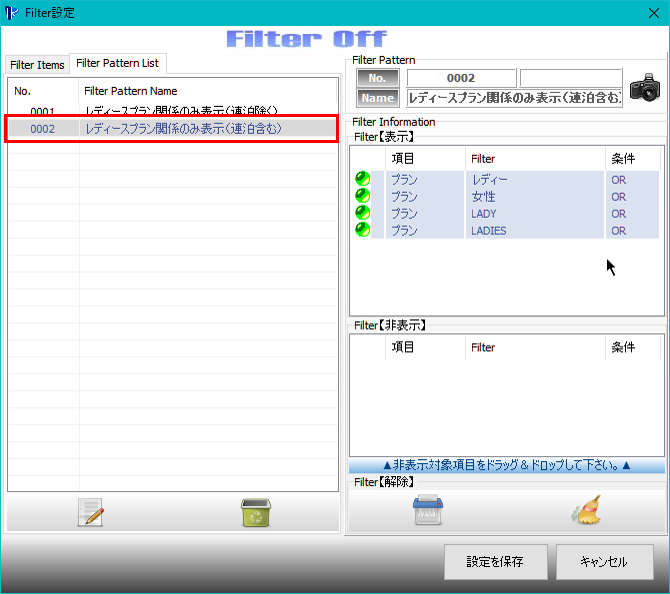Screen dimensions: 670x594
Task: Click the camera icon beside Filter Pattern
Action: [645, 87]
